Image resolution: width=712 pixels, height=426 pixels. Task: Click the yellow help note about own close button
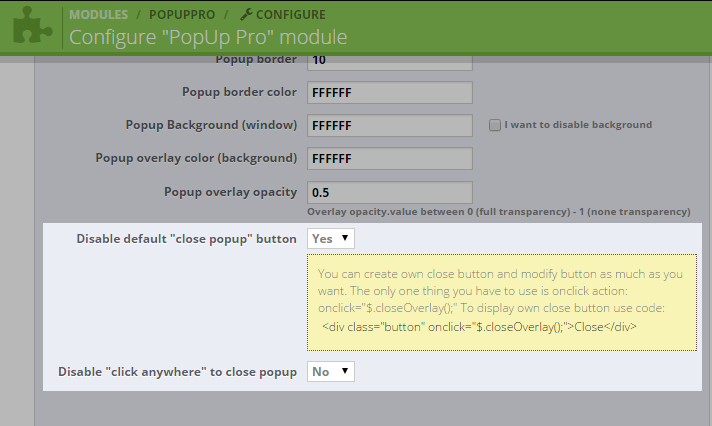[x=502, y=302]
